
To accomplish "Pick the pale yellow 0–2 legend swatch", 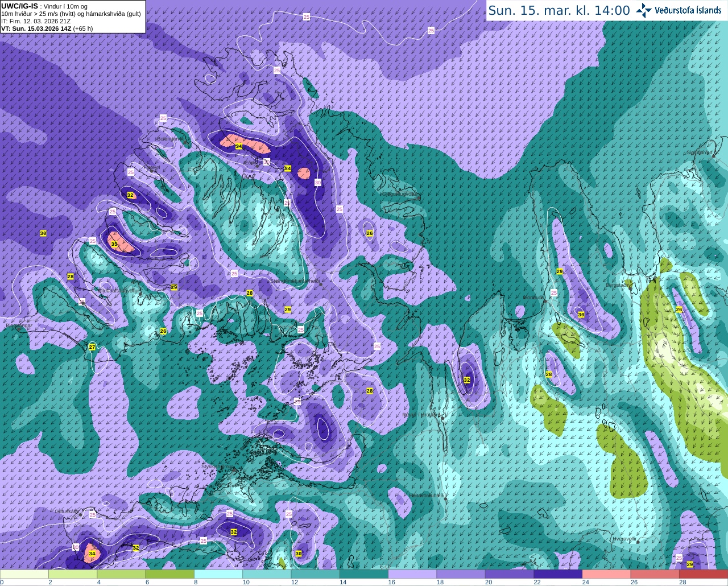I will [x=24, y=575].
